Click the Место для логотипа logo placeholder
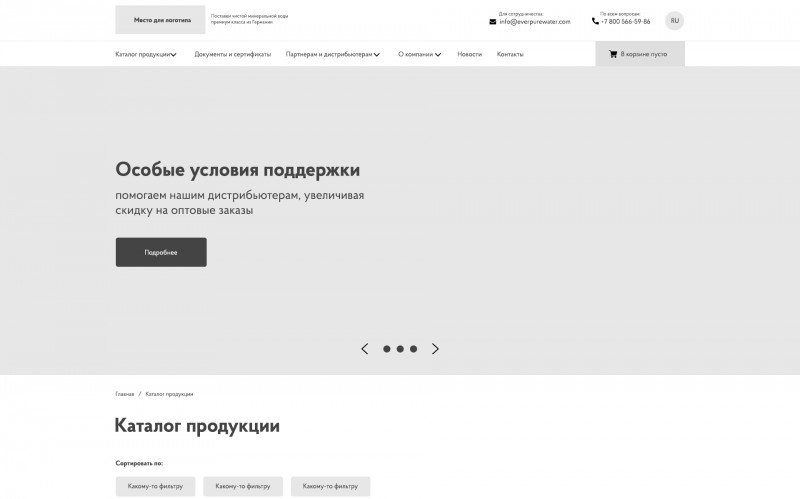 160,20
